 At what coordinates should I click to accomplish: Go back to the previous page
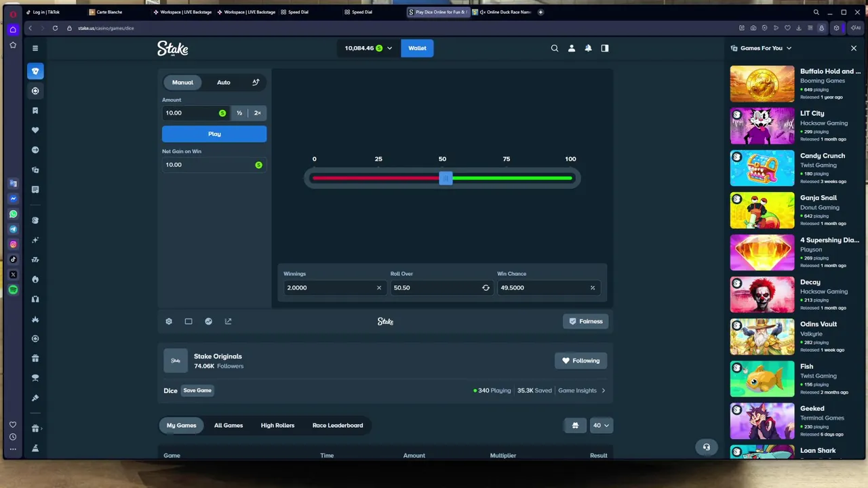point(30,28)
